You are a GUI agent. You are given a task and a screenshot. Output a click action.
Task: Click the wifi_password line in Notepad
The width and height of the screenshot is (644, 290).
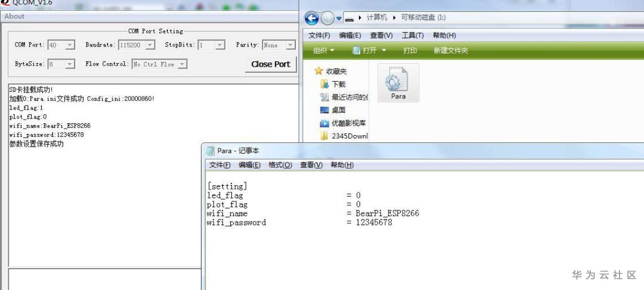coord(299,223)
